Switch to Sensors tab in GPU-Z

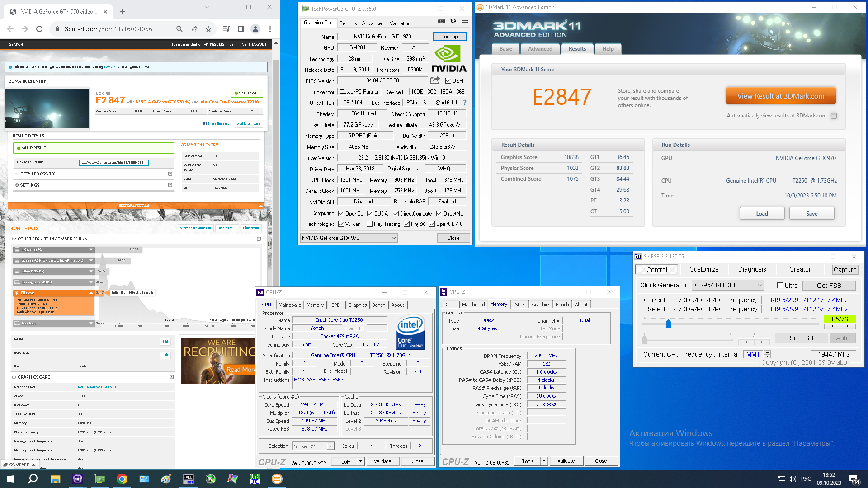click(x=348, y=23)
